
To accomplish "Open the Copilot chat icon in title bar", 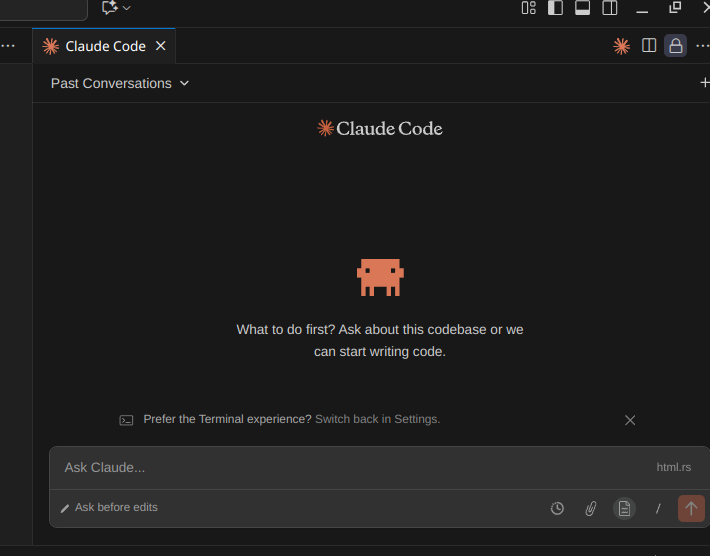I will click(x=110, y=8).
